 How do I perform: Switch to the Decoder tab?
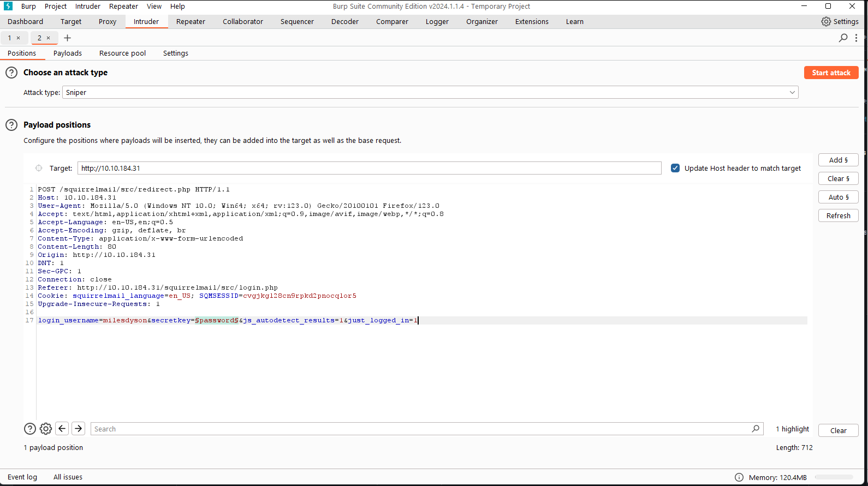[x=345, y=21]
